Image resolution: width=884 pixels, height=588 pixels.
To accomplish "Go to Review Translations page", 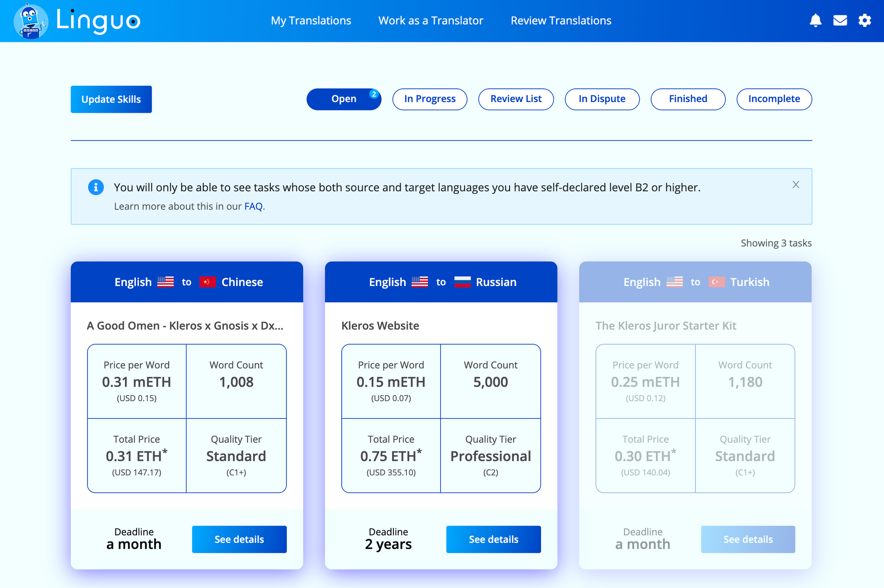I will [561, 21].
